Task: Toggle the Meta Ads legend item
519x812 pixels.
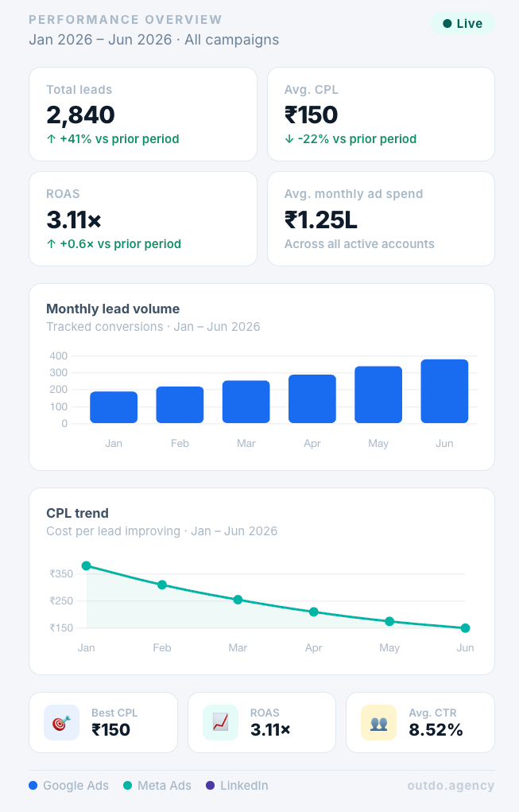Action: pos(157,786)
